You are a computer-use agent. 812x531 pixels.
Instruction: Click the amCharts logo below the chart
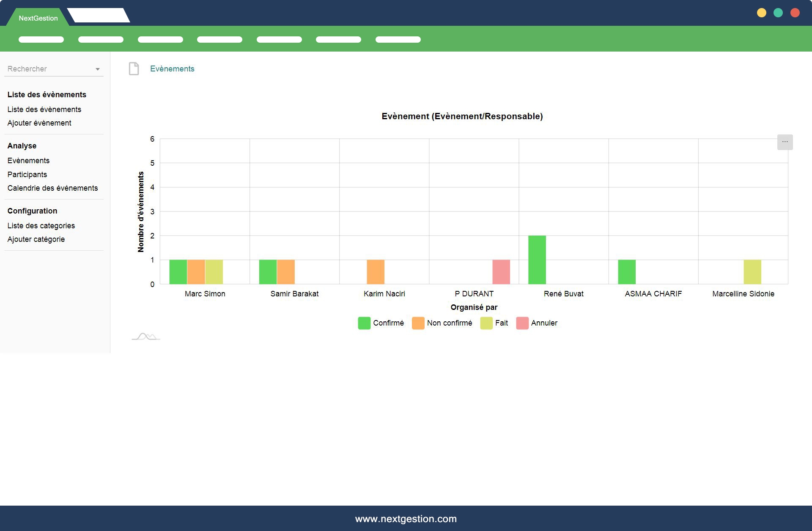pyautogui.click(x=146, y=337)
